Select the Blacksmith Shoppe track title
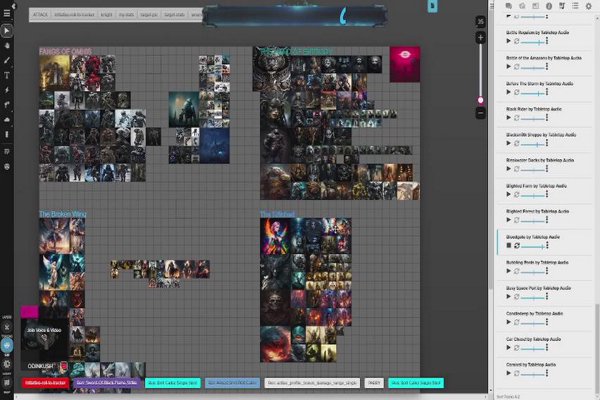The height and width of the screenshot is (400, 600). (x=541, y=135)
